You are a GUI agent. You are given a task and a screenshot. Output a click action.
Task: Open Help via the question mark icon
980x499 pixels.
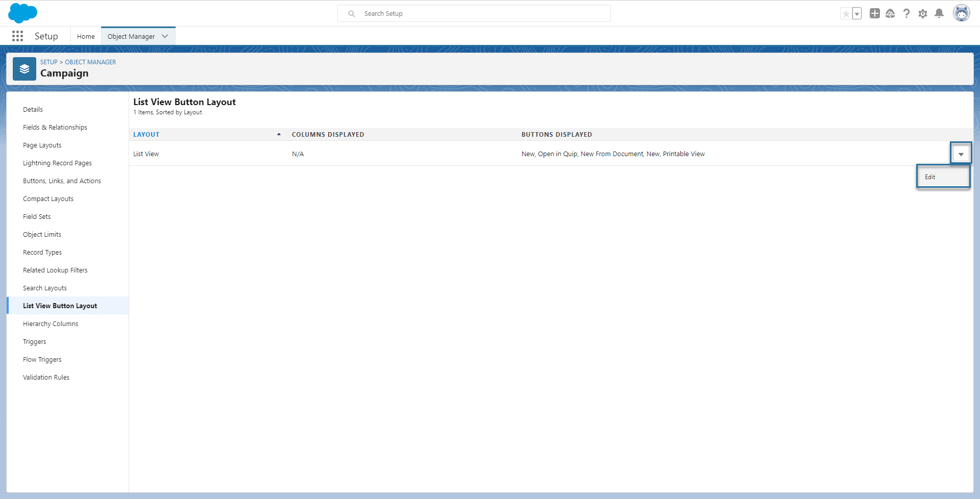907,13
